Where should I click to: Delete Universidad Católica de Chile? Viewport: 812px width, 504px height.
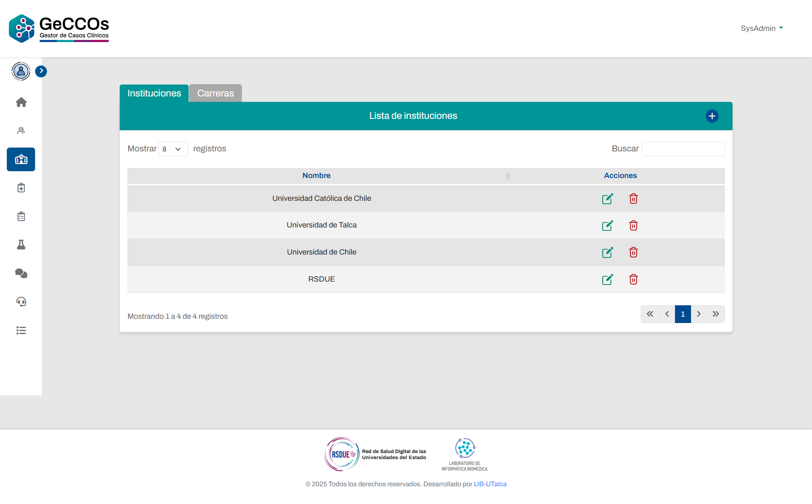(x=634, y=199)
